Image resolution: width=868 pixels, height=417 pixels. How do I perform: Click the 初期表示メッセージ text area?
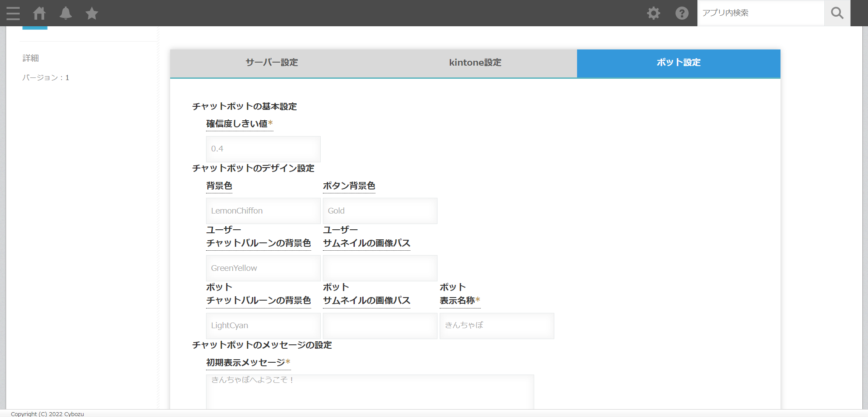click(370, 392)
